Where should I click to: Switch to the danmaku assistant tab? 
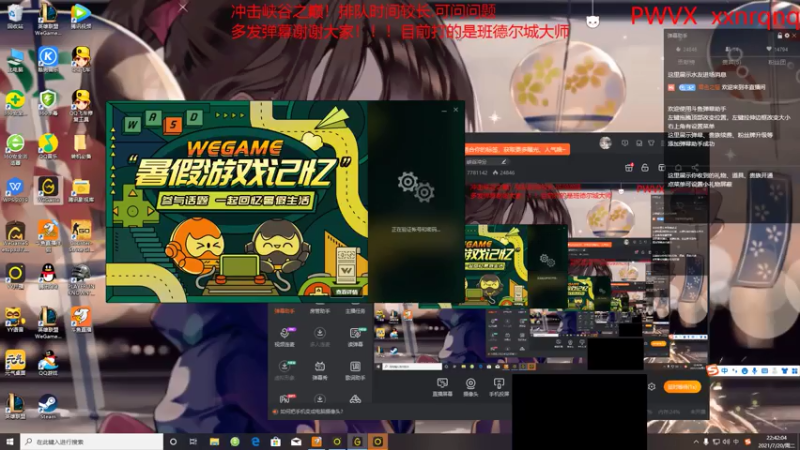tap(285, 311)
